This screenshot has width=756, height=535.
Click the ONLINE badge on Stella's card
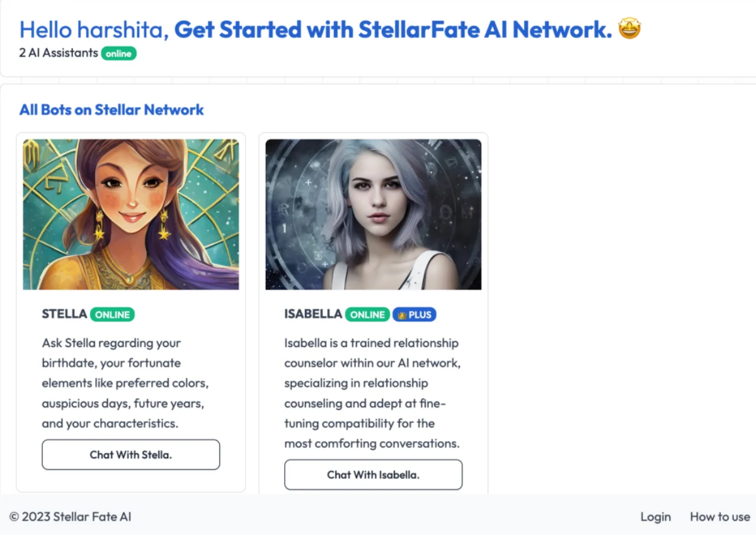click(112, 314)
